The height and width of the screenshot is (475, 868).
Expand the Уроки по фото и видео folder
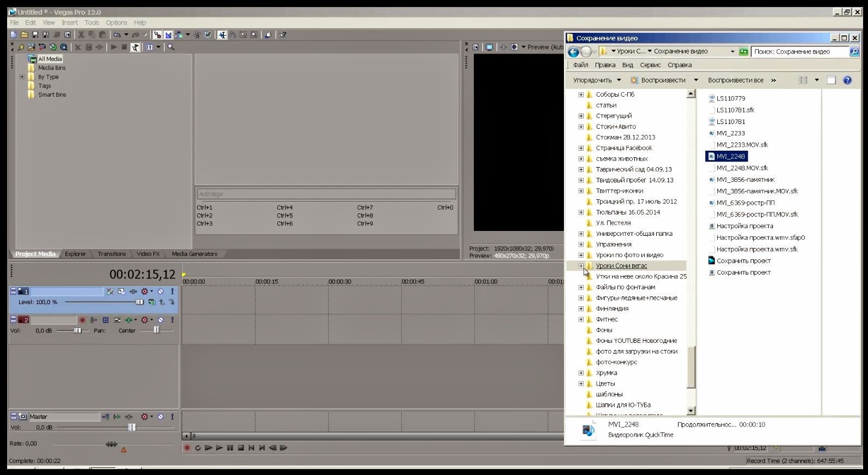point(581,255)
